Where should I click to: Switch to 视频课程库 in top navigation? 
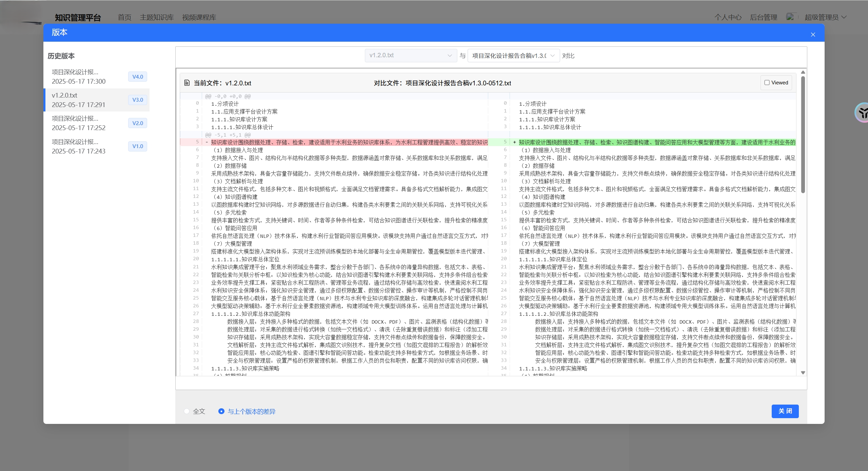[199, 17]
